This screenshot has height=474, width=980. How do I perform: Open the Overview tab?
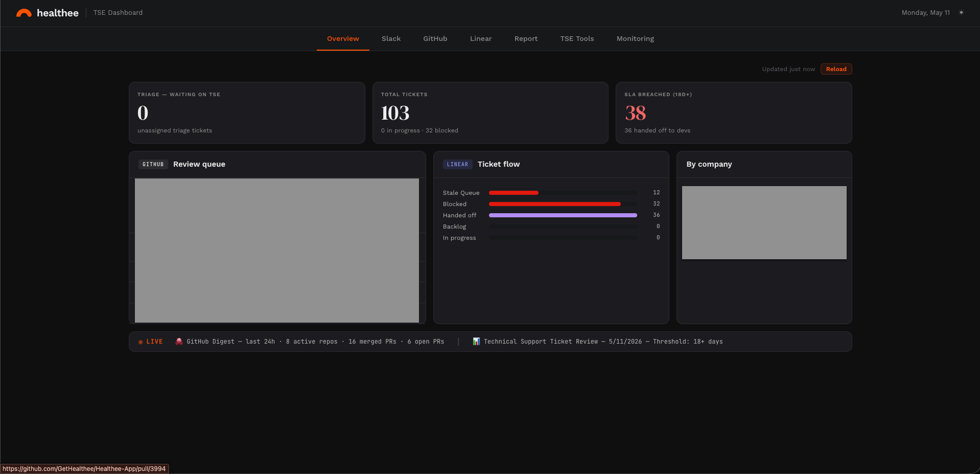343,39
